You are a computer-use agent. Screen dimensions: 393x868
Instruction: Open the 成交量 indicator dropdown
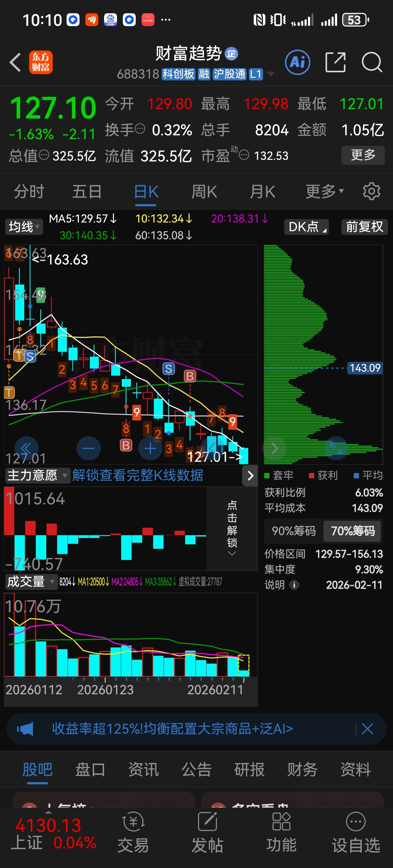pyautogui.click(x=31, y=582)
